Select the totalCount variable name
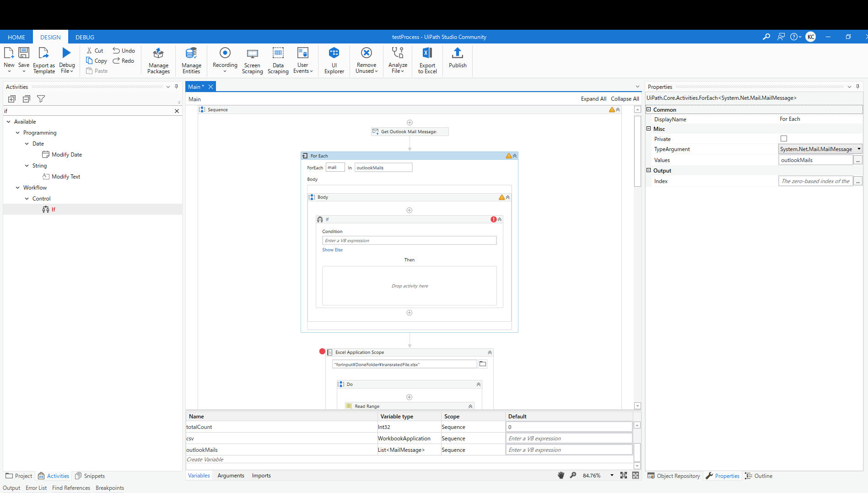The height and width of the screenshot is (493, 868). pyautogui.click(x=199, y=427)
